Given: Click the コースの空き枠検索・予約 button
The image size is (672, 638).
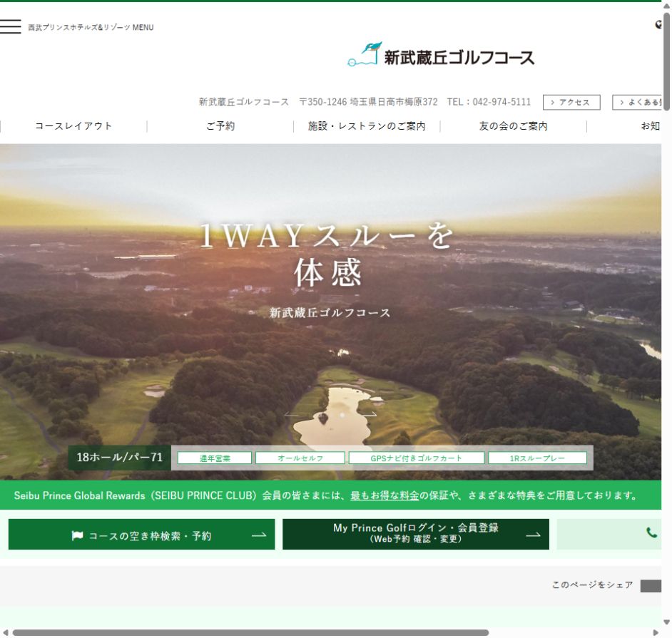Looking at the screenshot, I should (141, 535).
